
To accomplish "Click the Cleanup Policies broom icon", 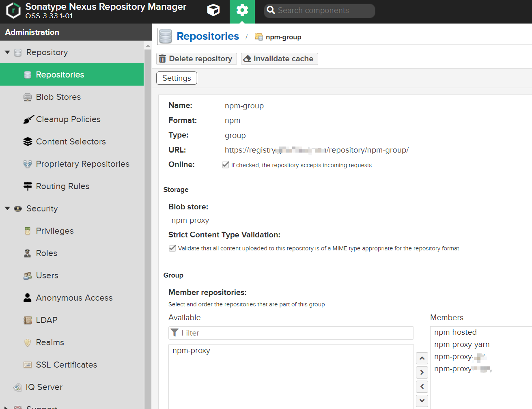I will [28, 119].
